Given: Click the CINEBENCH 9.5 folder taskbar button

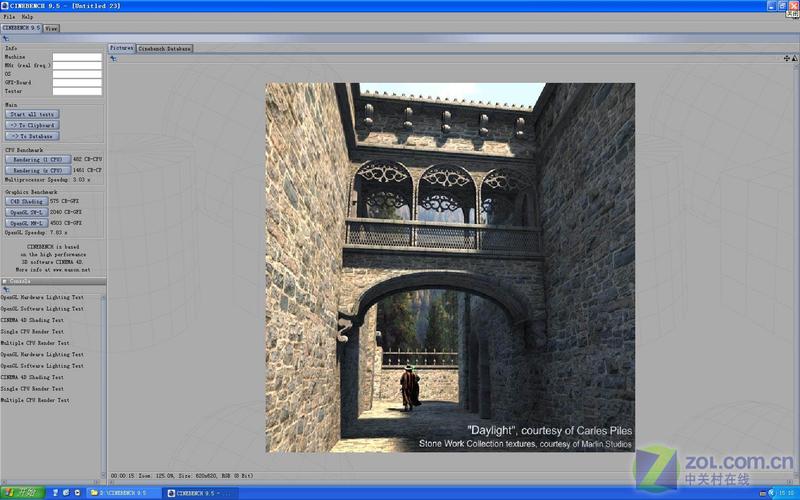Looking at the screenshot, I should 123,493.
